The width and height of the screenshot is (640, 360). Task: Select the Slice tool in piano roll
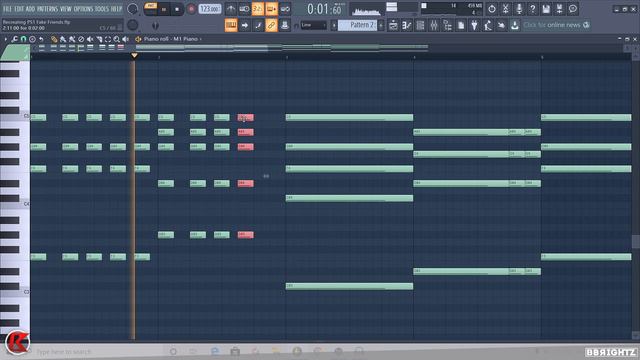99,39
